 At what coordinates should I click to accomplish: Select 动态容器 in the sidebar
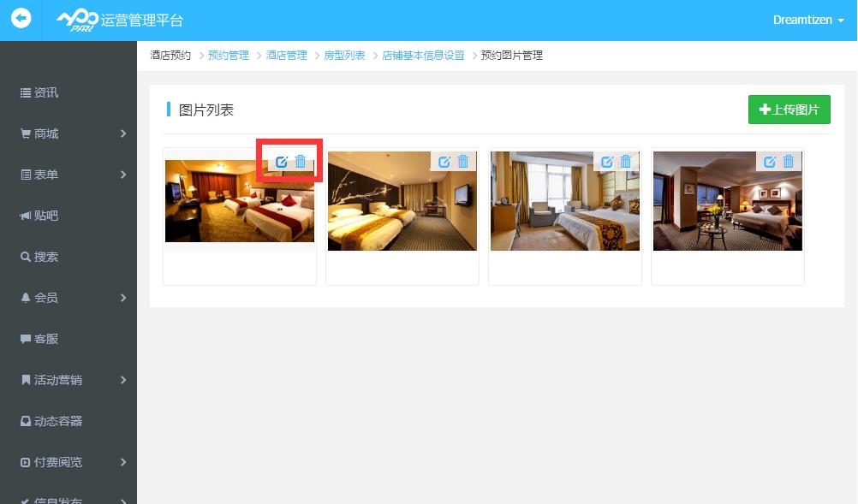click(57, 421)
